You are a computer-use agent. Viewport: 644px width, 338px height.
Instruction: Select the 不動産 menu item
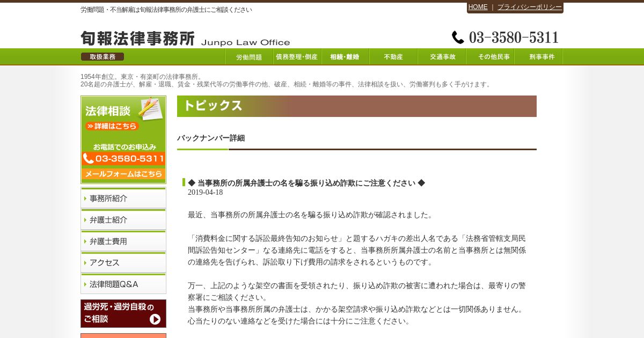tap(393, 57)
